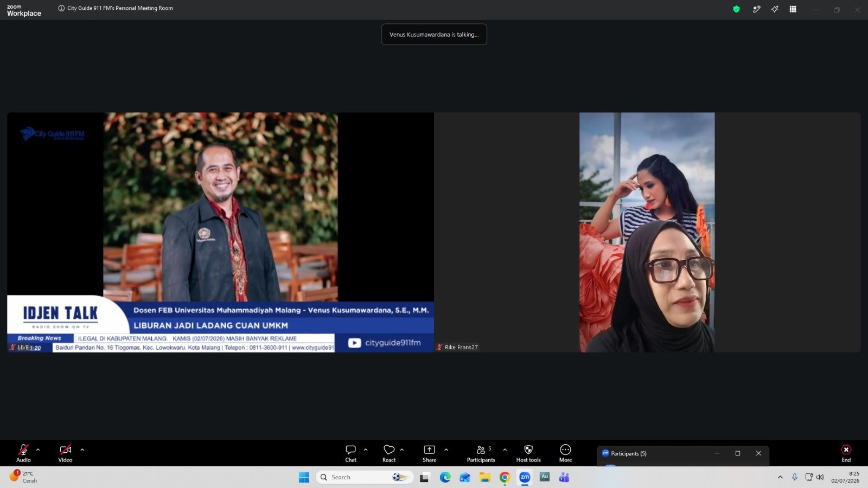Unmute the Audio microphone

tap(23, 453)
